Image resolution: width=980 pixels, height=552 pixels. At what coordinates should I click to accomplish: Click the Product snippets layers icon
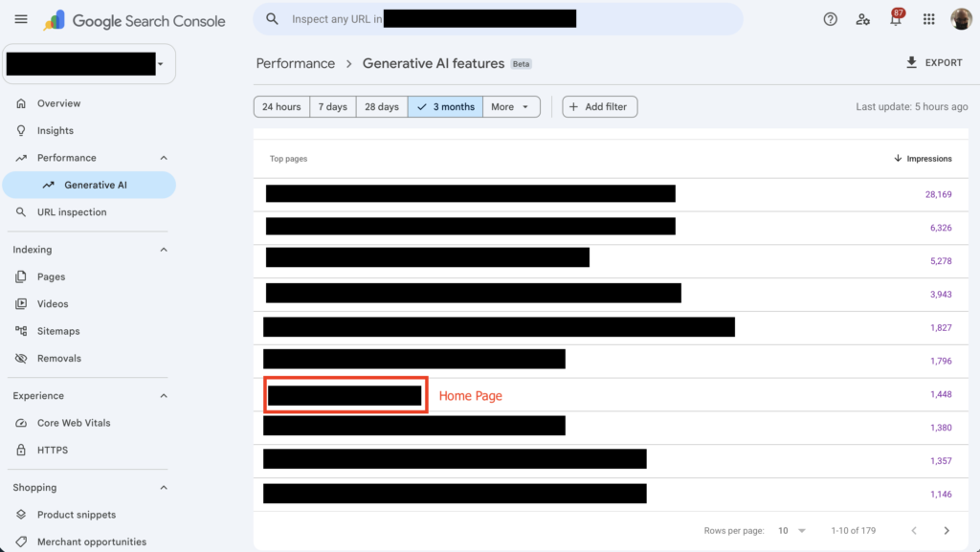[x=21, y=515]
